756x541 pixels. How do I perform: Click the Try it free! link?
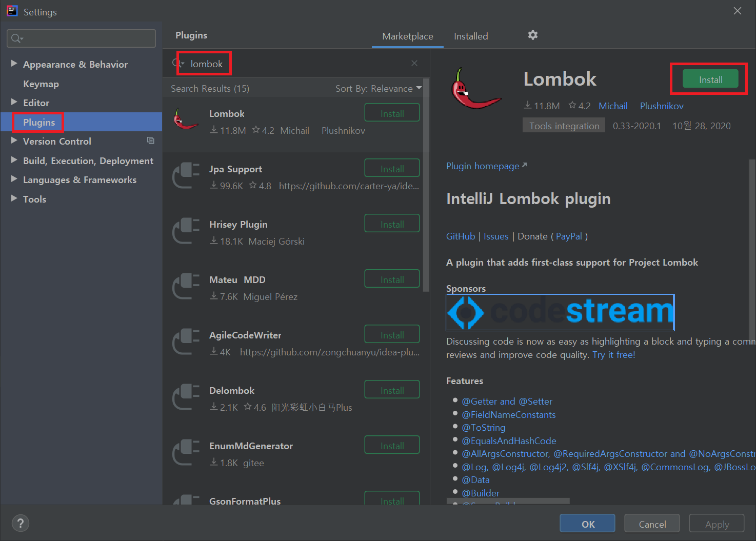[614, 355]
